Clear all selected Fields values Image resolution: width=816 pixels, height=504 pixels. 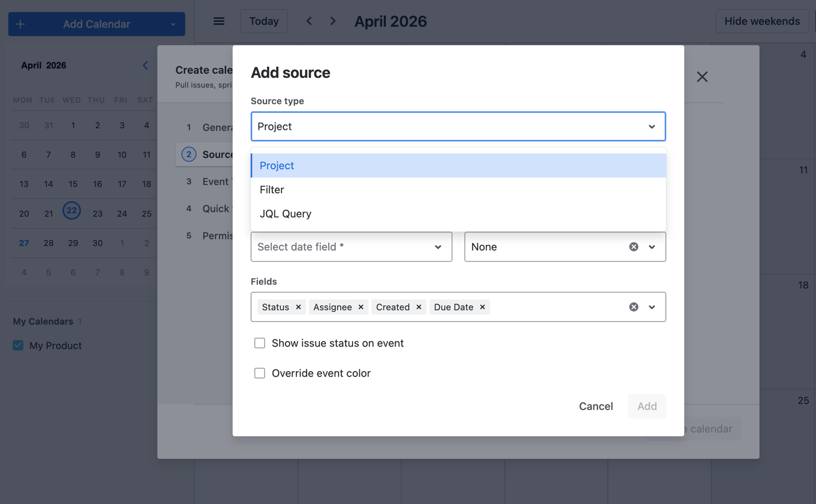pyautogui.click(x=633, y=307)
